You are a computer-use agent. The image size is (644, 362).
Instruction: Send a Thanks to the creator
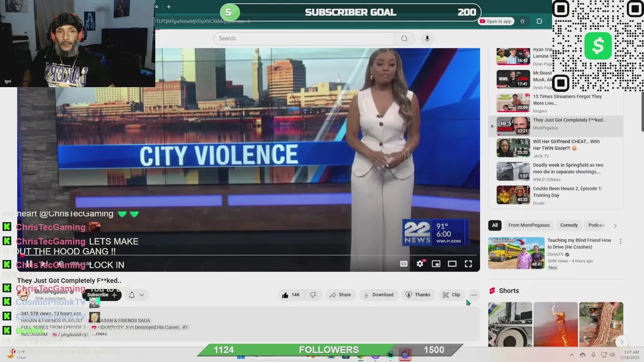click(x=418, y=295)
